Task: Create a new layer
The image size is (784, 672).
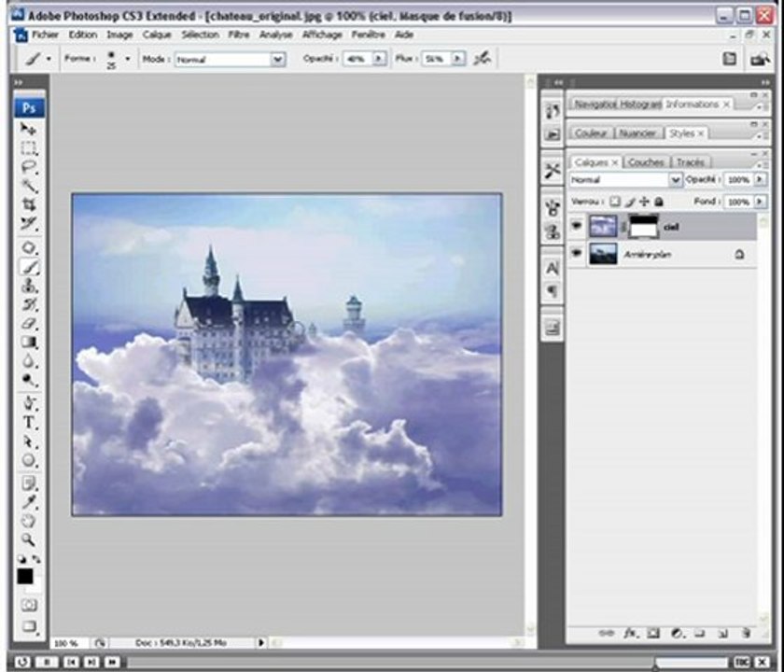Action: pyautogui.click(x=722, y=634)
